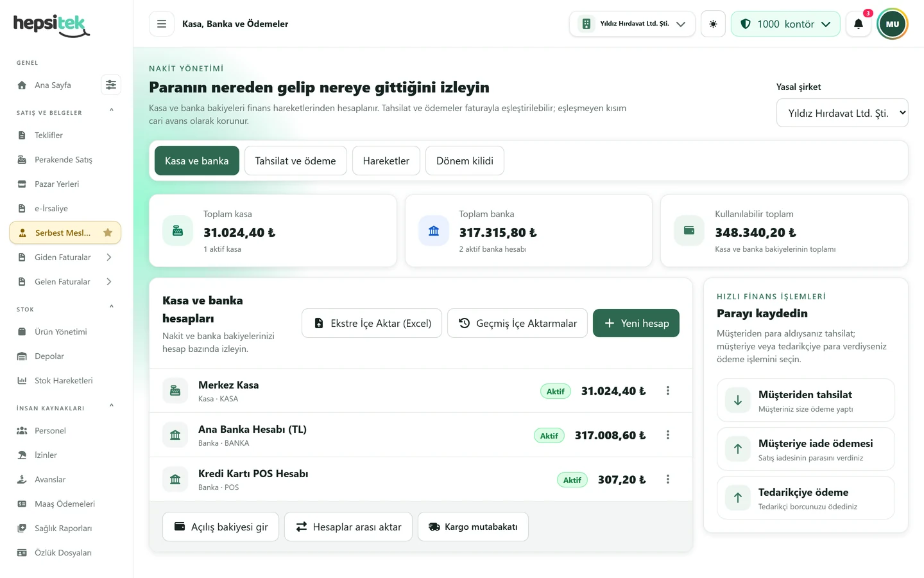Open the notifications bell
Image resolution: width=924 pixels, height=578 pixels.
859,24
